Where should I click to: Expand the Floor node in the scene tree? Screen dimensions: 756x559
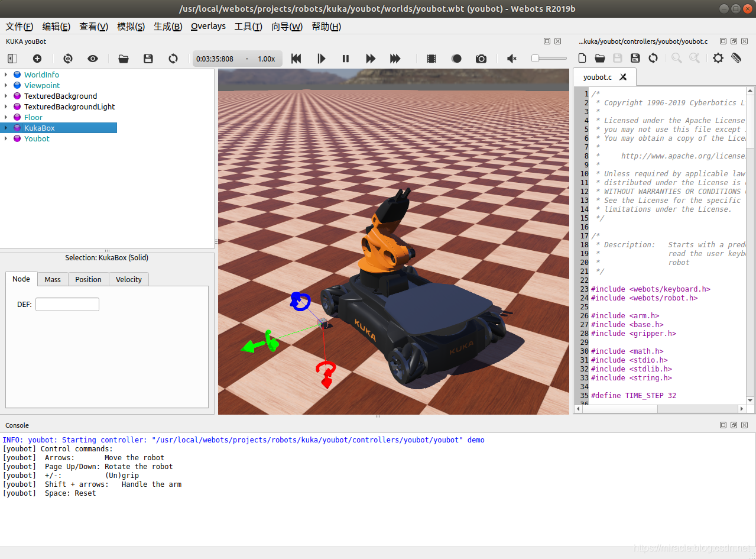6,117
